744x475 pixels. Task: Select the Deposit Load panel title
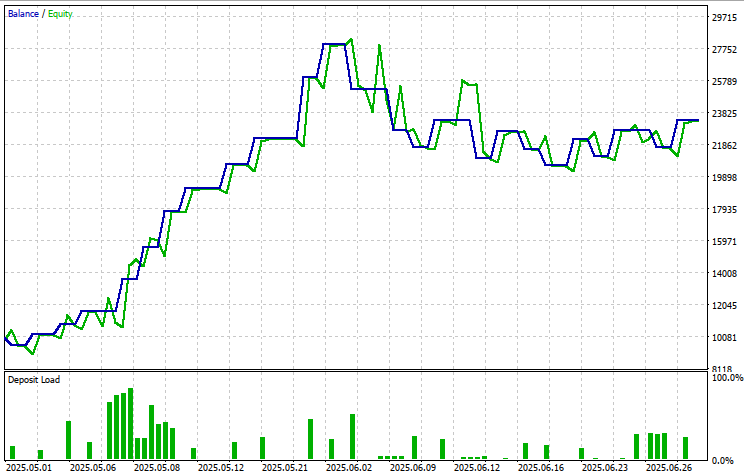(34, 380)
